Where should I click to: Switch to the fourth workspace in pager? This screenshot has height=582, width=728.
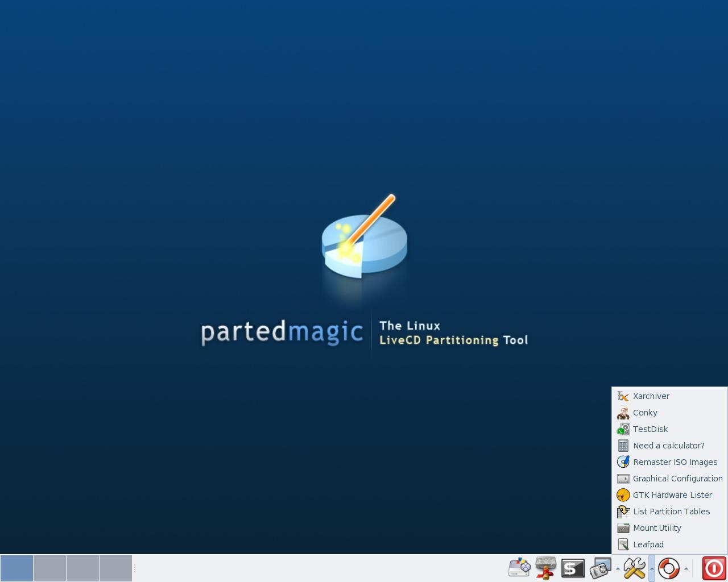tap(115, 568)
